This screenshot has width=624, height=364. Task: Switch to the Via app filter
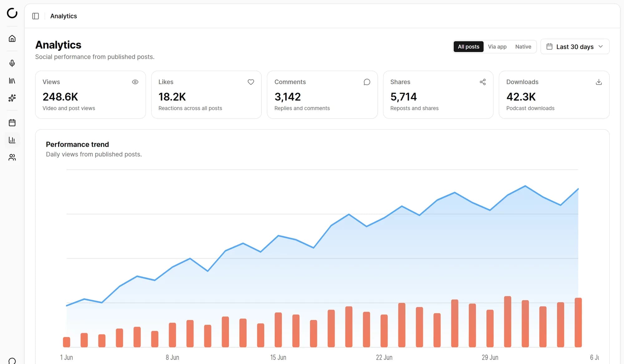(497, 46)
